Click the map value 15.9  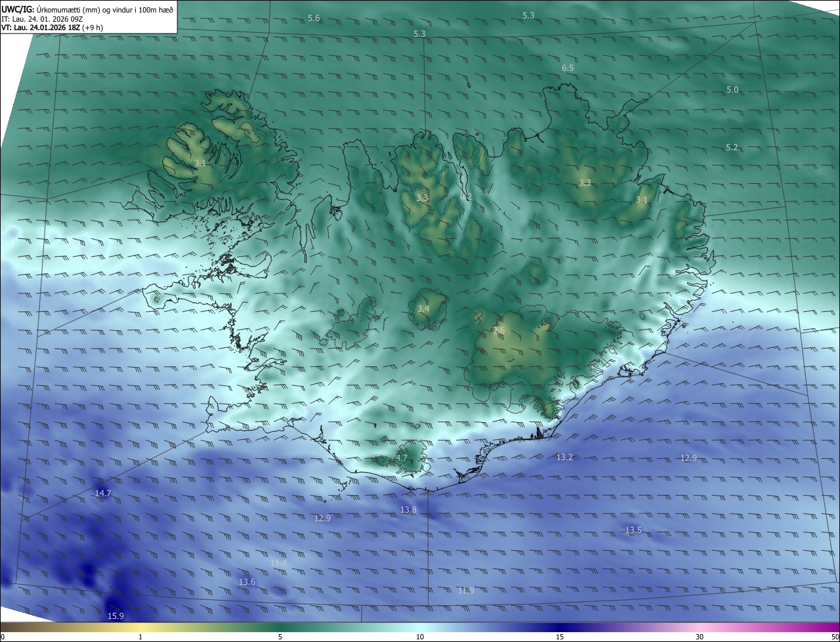tap(115, 616)
